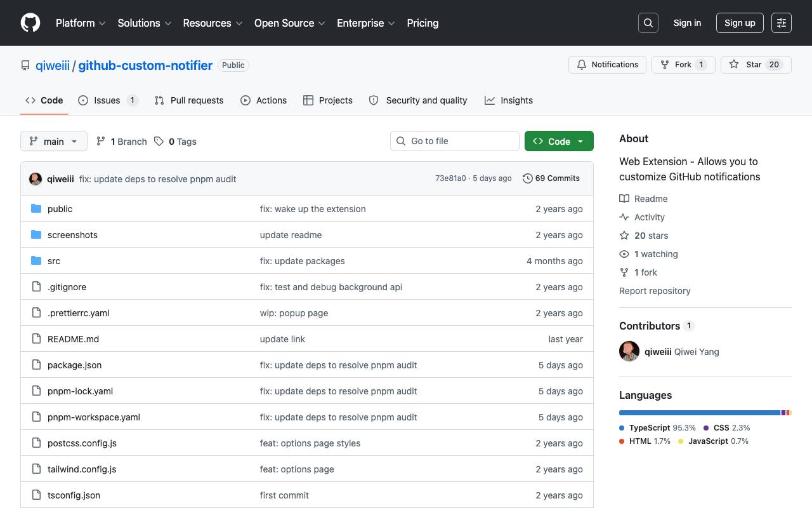This screenshot has height=508, width=812.
Task: Open commit message 'fix: wake up the extension'
Action: (313, 209)
